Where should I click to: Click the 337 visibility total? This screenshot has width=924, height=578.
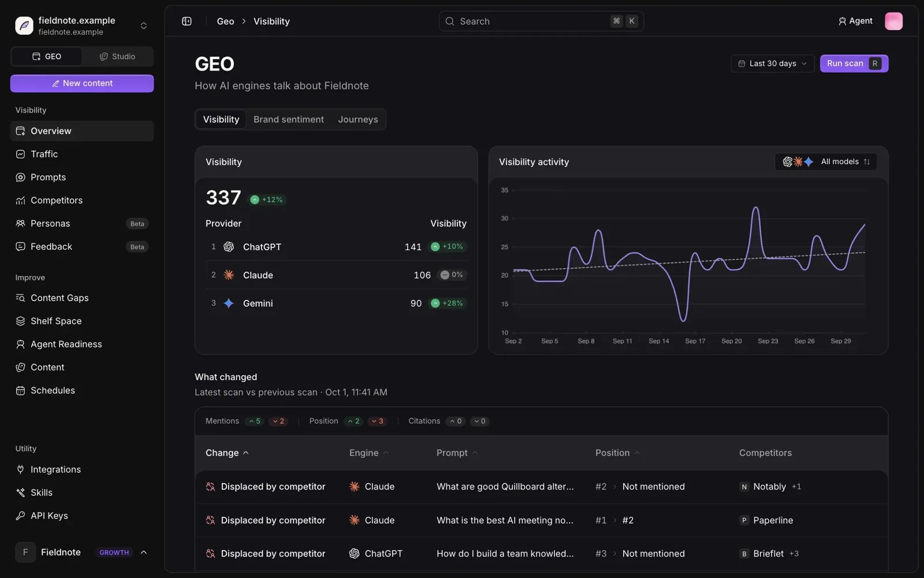(x=223, y=198)
